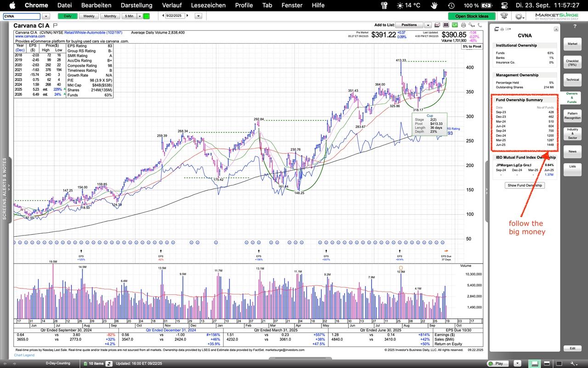Open the settings gear menu
This screenshot has height=368, width=588.
pos(520,16)
